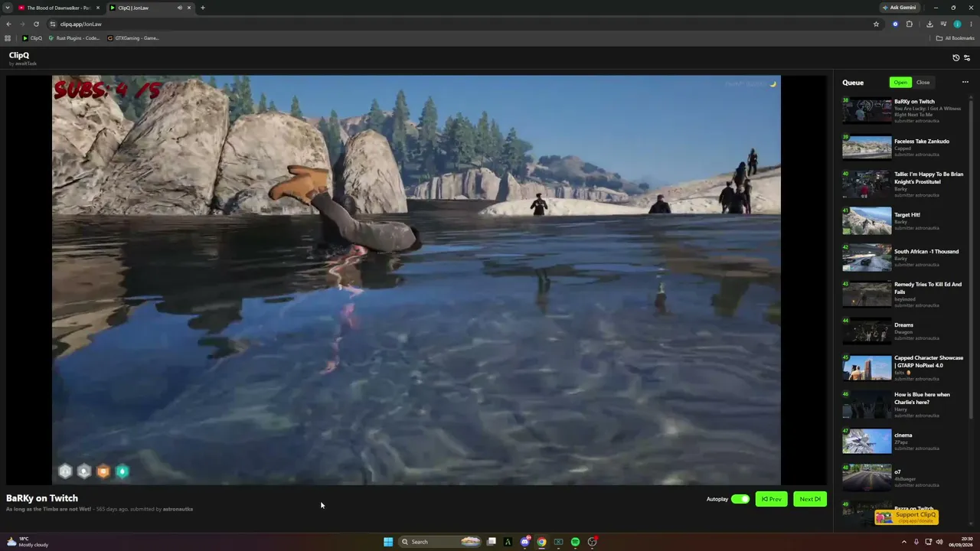Bookmark this page with the star icon

877,24
